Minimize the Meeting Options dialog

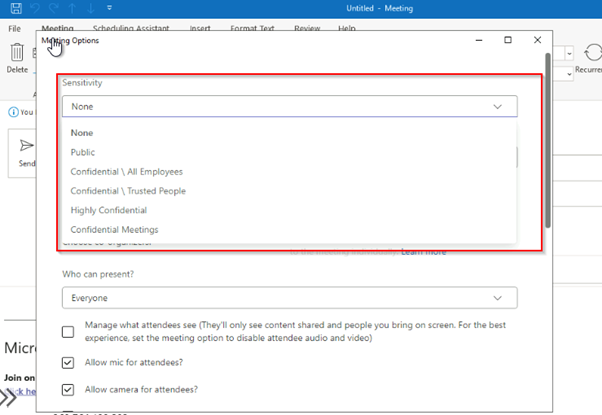click(478, 40)
